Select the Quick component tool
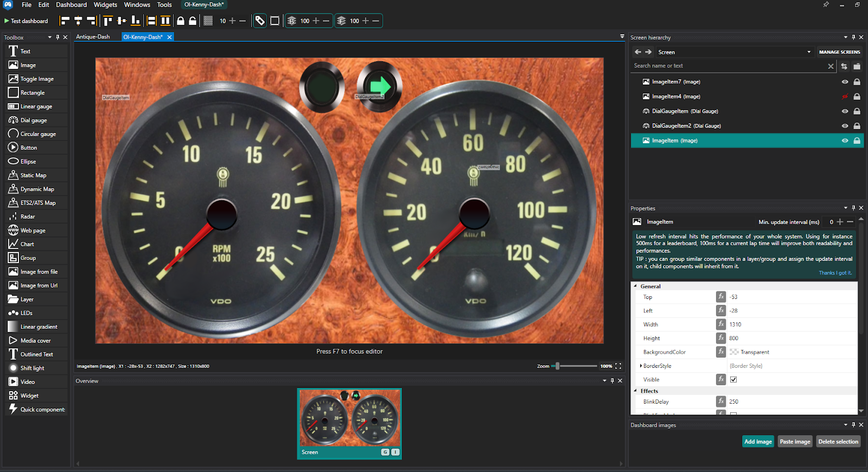This screenshot has height=472, width=868. 37,410
